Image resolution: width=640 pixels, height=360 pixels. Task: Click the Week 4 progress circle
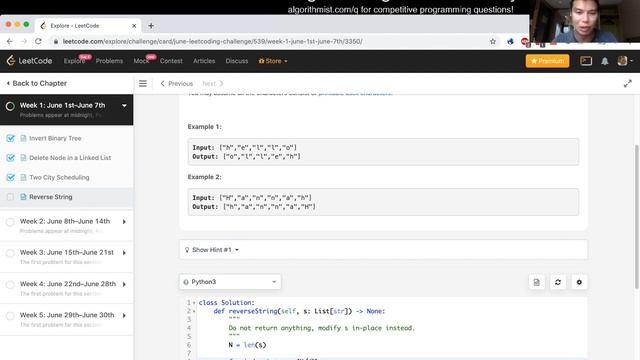10,284
